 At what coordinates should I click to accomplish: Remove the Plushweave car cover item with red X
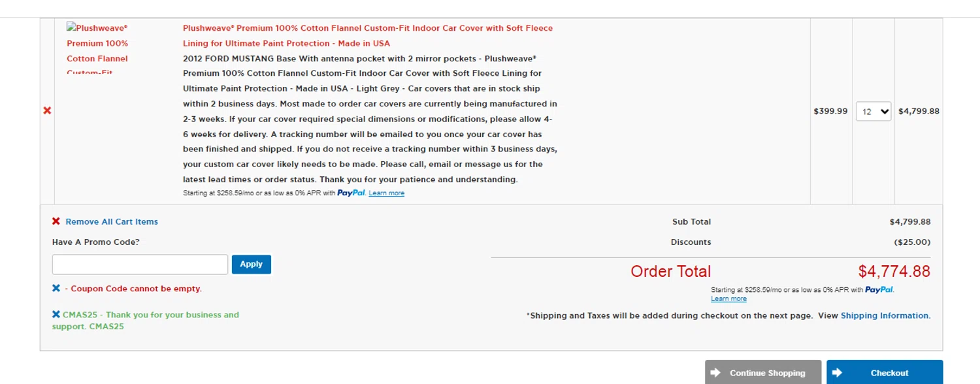(46, 112)
